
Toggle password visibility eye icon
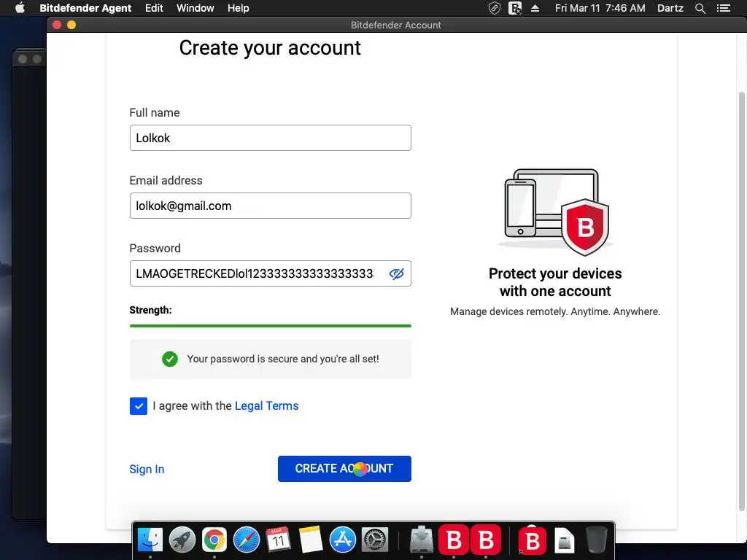tap(396, 274)
